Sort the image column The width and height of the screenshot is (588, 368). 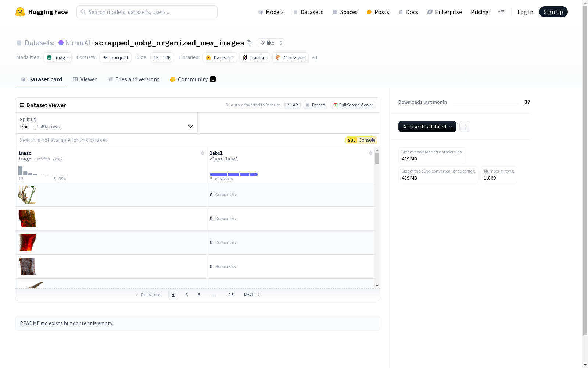click(202, 153)
